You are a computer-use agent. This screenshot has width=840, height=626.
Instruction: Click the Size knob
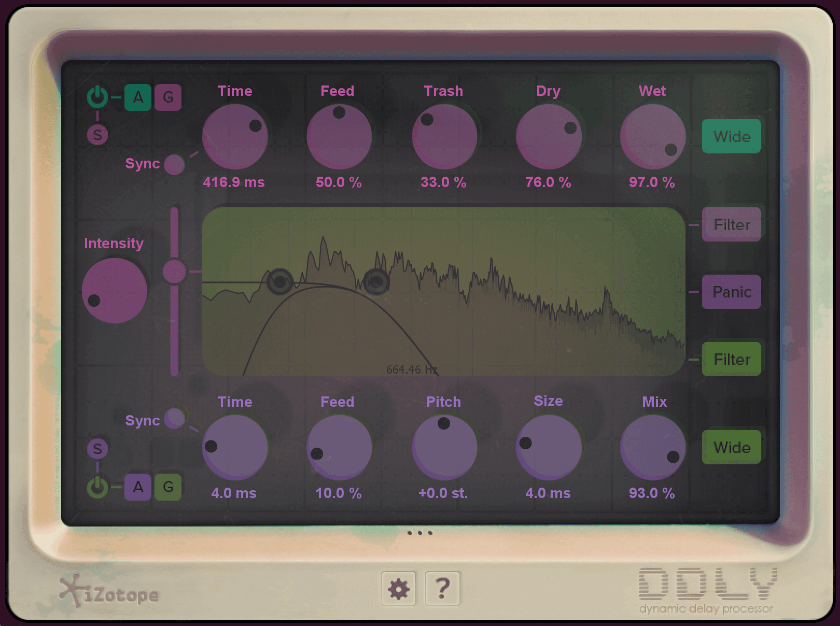[x=549, y=447]
